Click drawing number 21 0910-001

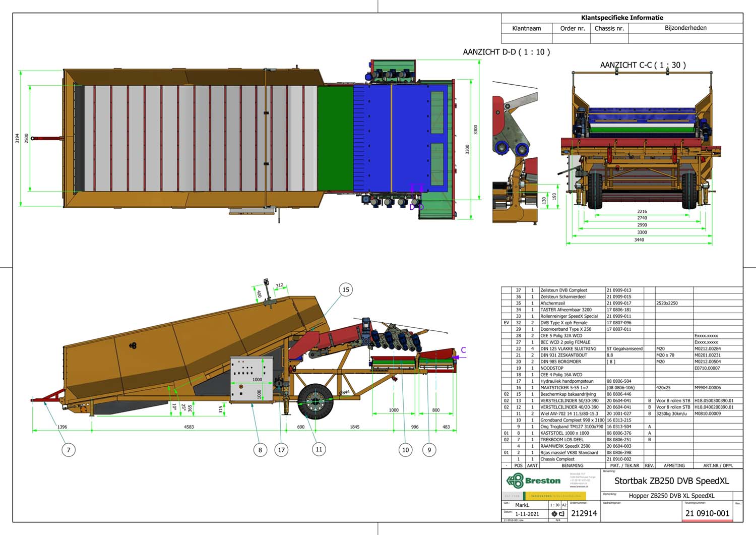[x=707, y=513]
